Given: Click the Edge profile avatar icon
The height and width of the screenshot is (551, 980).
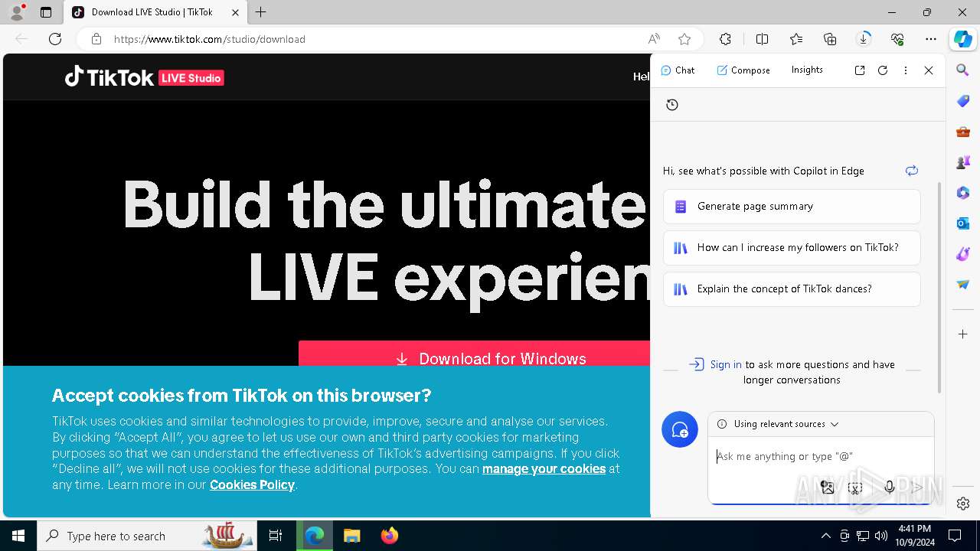Looking at the screenshot, I should pos(16,12).
